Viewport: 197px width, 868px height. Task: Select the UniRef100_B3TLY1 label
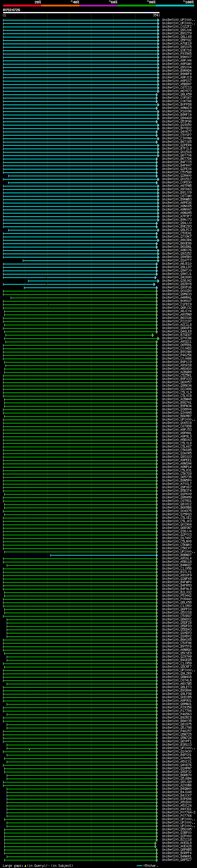click(x=176, y=572)
